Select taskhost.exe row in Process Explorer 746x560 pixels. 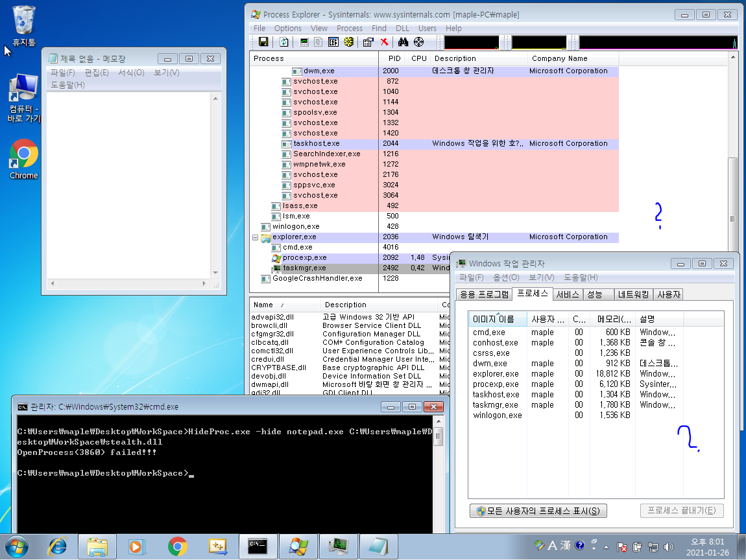[x=434, y=144]
